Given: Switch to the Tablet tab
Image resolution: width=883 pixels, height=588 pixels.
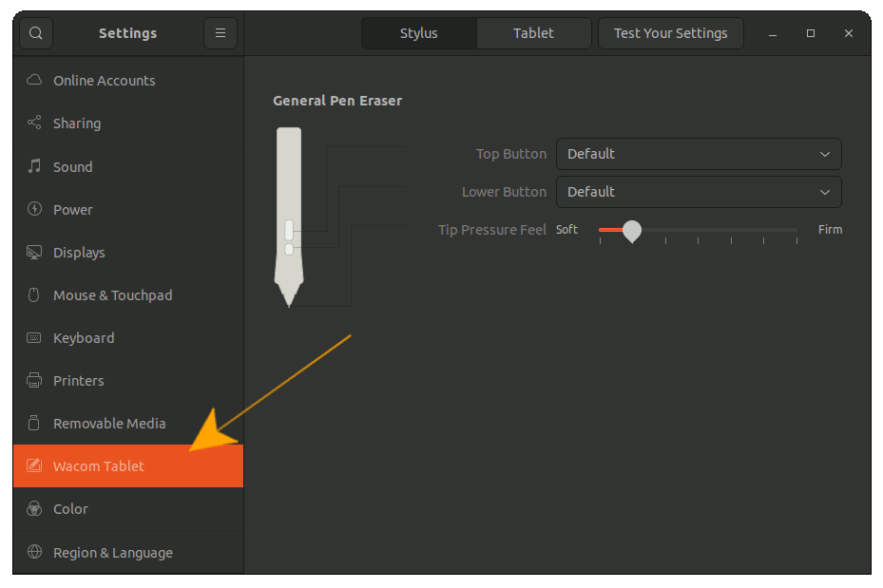Looking at the screenshot, I should pos(533,33).
